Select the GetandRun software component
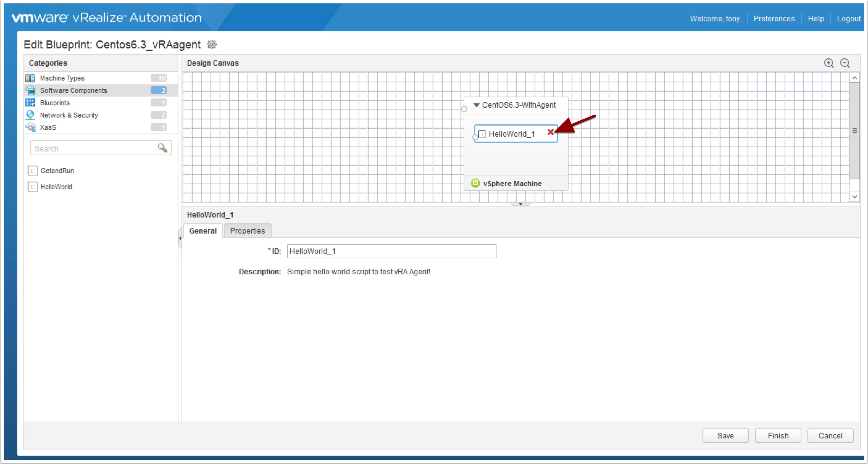868x464 pixels. (57, 171)
